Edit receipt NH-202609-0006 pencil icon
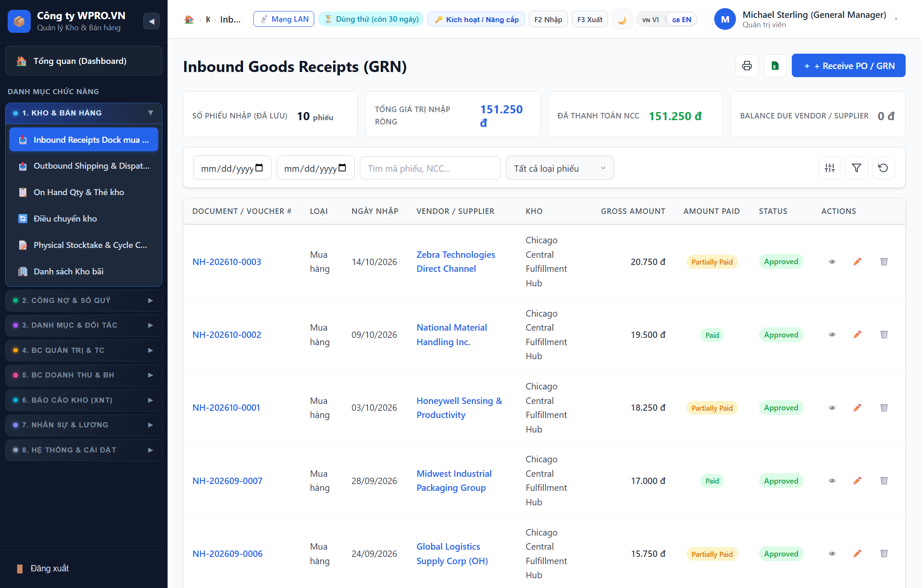Viewport: 921px width, 588px height. click(x=857, y=553)
